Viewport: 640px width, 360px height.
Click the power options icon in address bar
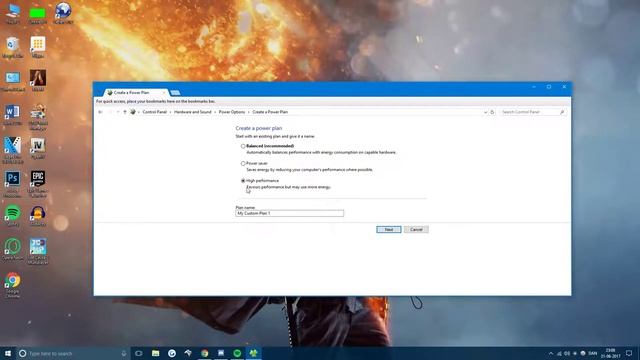click(x=133, y=112)
